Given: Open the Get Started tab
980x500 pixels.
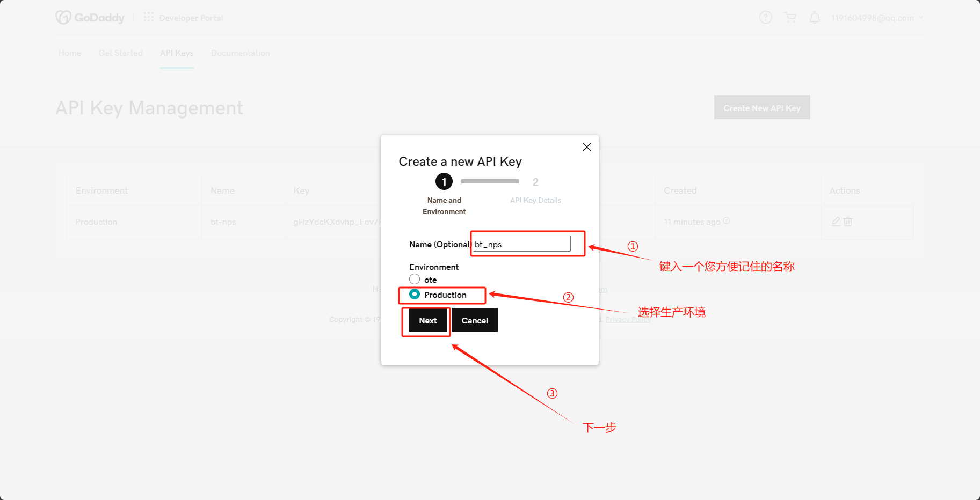Looking at the screenshot, I should (x=121, y=53).
